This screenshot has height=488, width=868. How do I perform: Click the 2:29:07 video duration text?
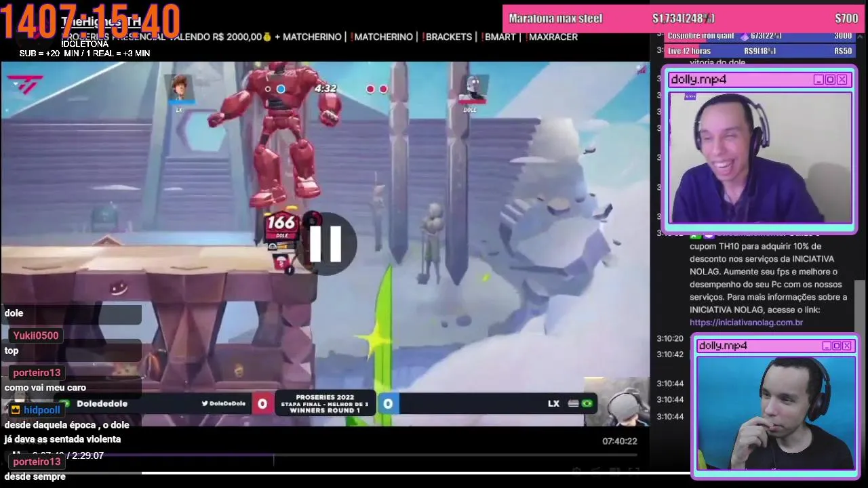coord(89,455)
